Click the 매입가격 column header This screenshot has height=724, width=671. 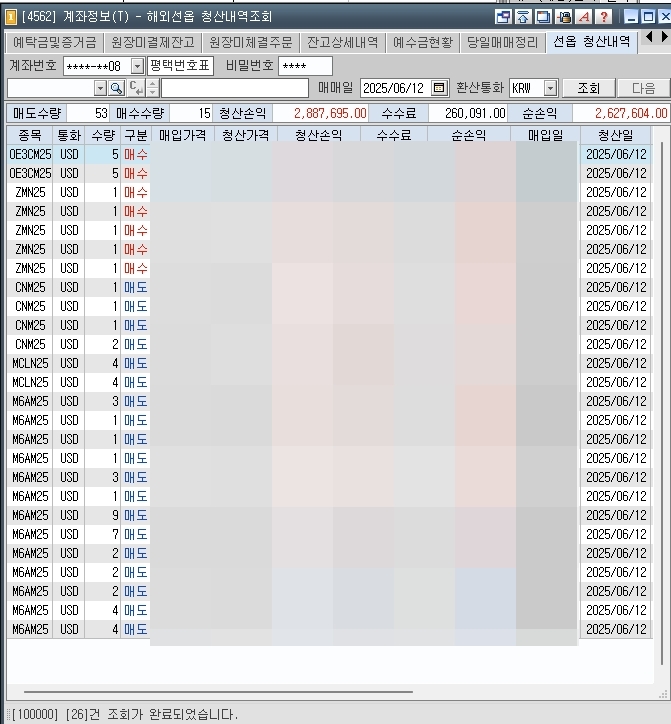click(182, 135)
